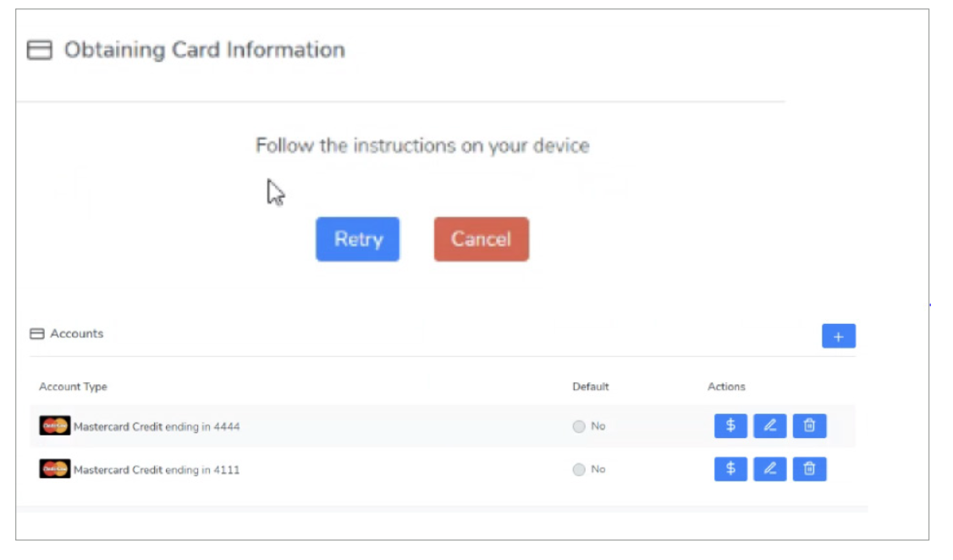Set card ending in 4444 as default

(x=579, y=426)
